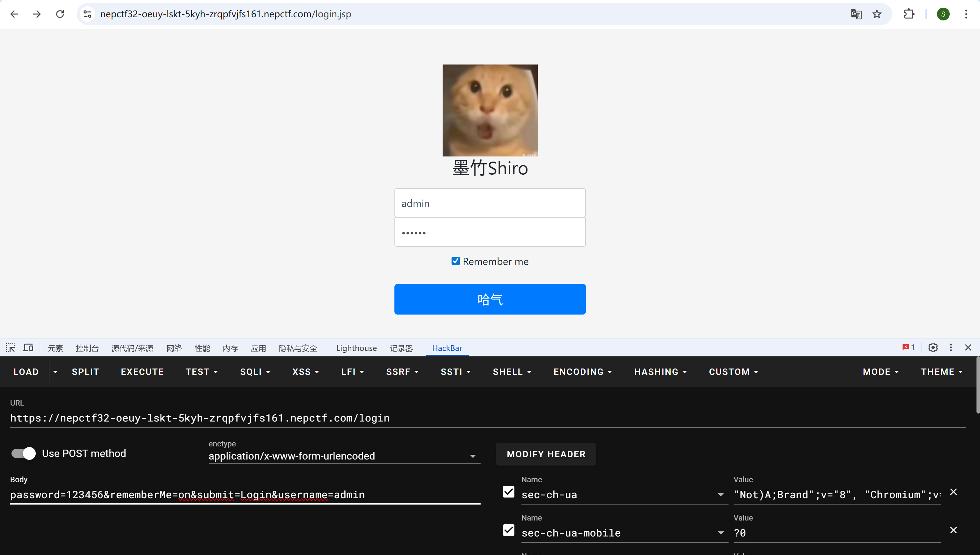The image size is (980, 555).
Task: Expand the sec-ch-ua name dropdown arrow
Action: [721, 495]
